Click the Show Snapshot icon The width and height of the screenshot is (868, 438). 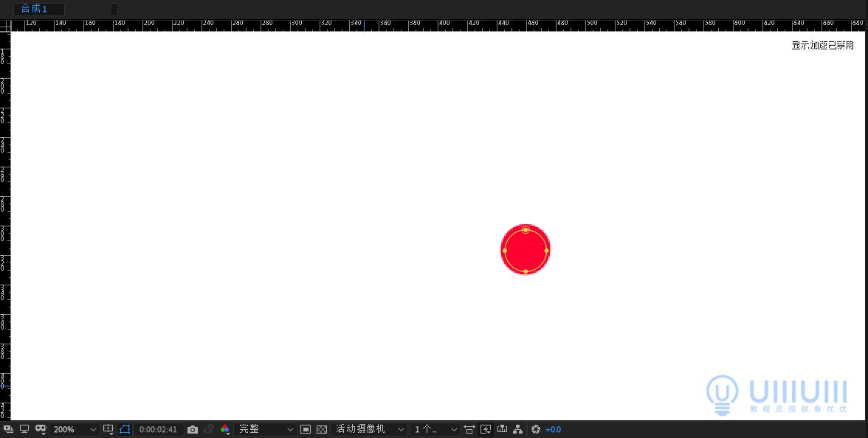pyautogui.click(x=209, y=429)
